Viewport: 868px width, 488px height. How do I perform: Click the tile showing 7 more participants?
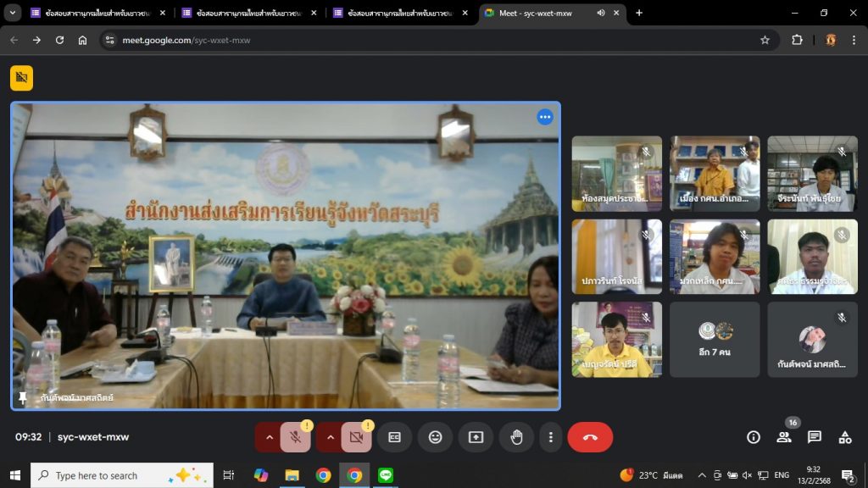[715, 340]
